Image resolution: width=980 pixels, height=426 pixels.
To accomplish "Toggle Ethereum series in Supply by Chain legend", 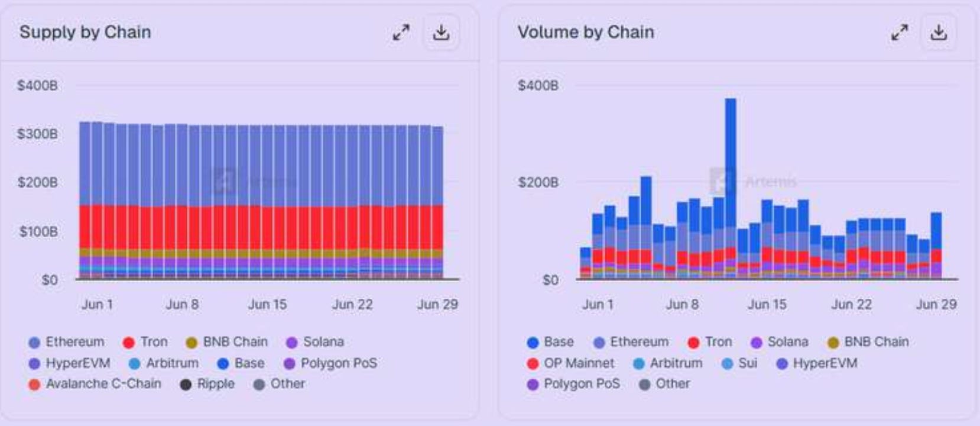I will click(x=66, y=342).
